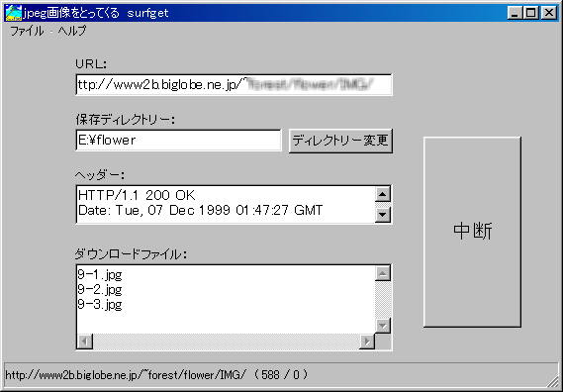This screenshot has height=392, width=563.
Task: Click the HTTP/1.1 200 OK header text
Action: 137,195
